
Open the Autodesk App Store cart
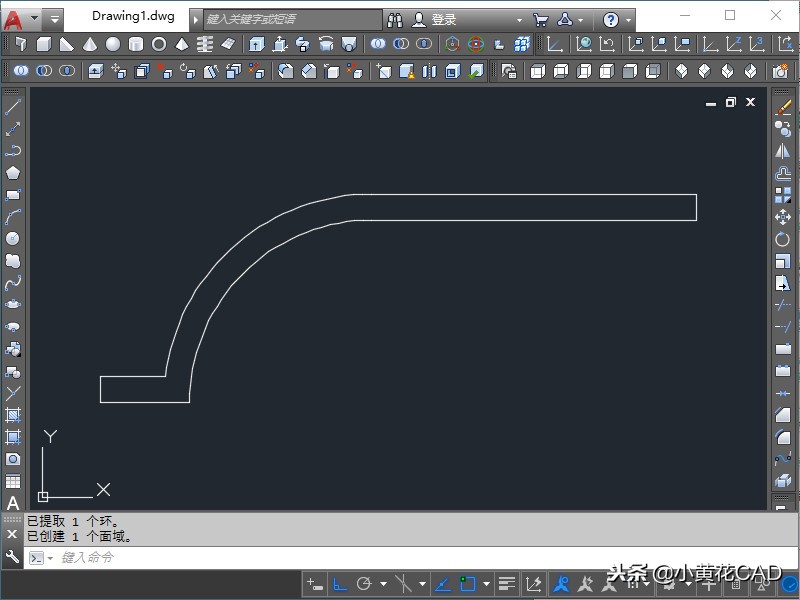[x=540, y=19]
